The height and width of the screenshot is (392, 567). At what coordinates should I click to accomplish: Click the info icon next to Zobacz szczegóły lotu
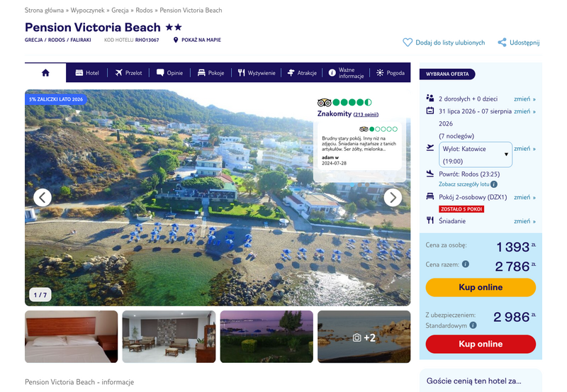pyautogui.click(x=494, y=184)
